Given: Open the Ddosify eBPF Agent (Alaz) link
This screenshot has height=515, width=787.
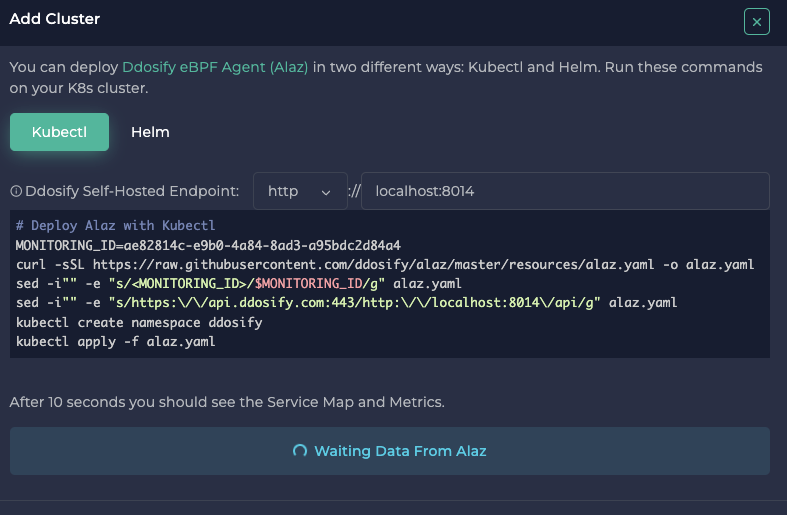Looking at the screenshot, I should coord(215,68).
